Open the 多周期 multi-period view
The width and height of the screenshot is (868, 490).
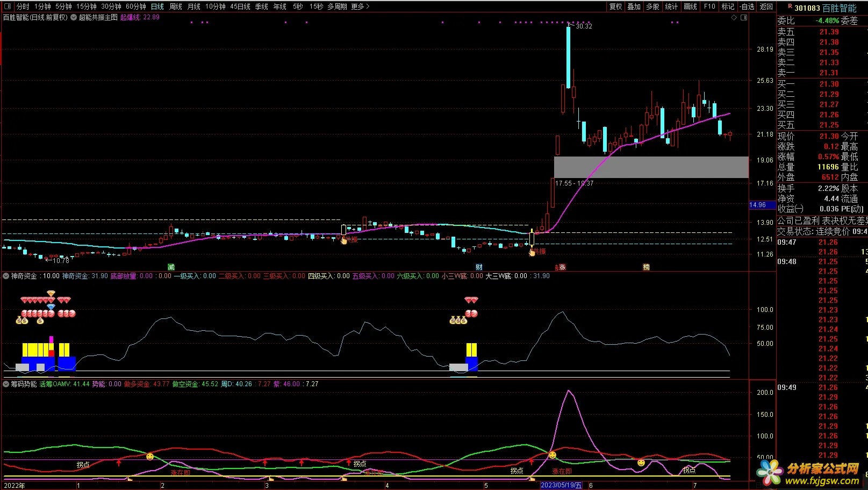[337, 6]
